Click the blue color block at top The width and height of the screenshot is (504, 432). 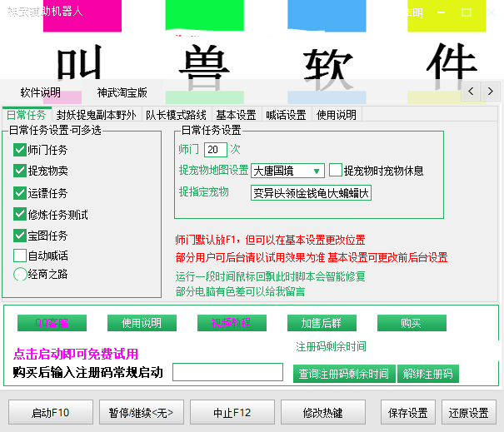click(x=327, y=16)
